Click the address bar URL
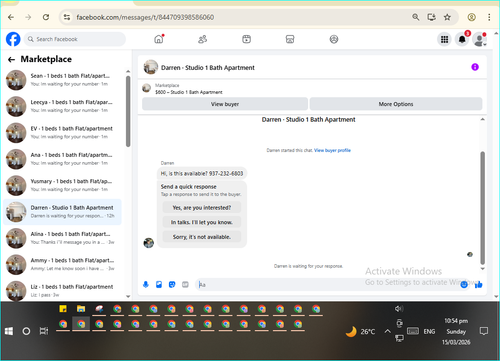Image resolution: width=500 pixels, height=361 pixels. (145, 17)
